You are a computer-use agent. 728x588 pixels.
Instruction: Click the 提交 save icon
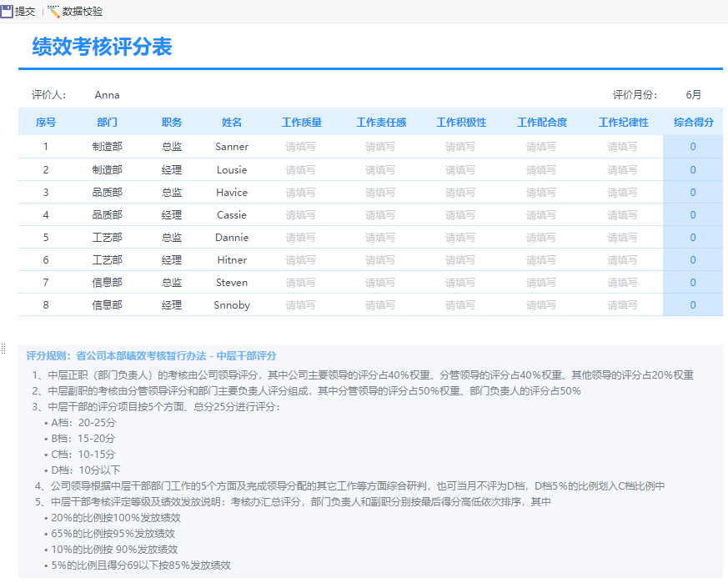(x=7, y=12)
